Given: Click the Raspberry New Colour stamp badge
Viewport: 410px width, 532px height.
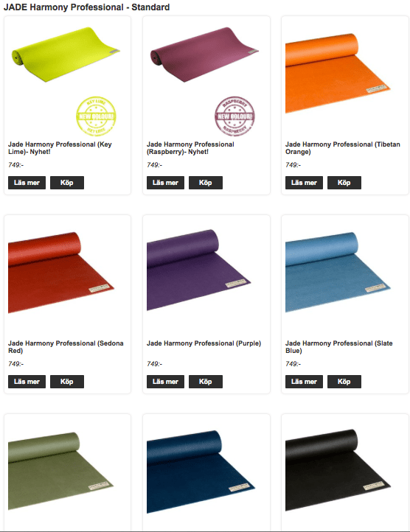Looking at the screenshot, I should point(234,116).
